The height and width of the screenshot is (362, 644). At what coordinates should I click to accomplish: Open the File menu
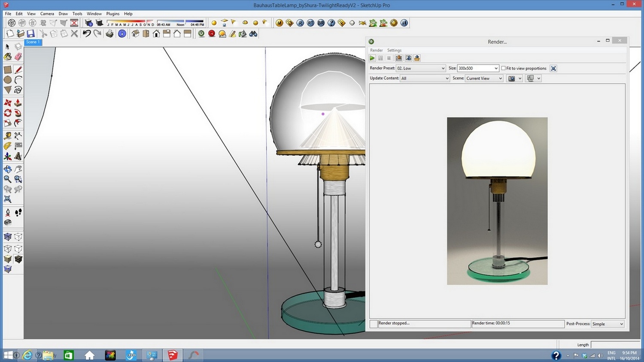8,14
